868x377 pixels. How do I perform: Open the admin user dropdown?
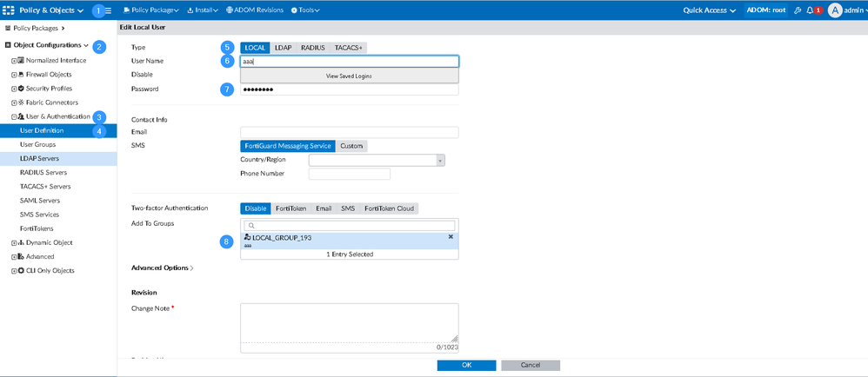855,10
